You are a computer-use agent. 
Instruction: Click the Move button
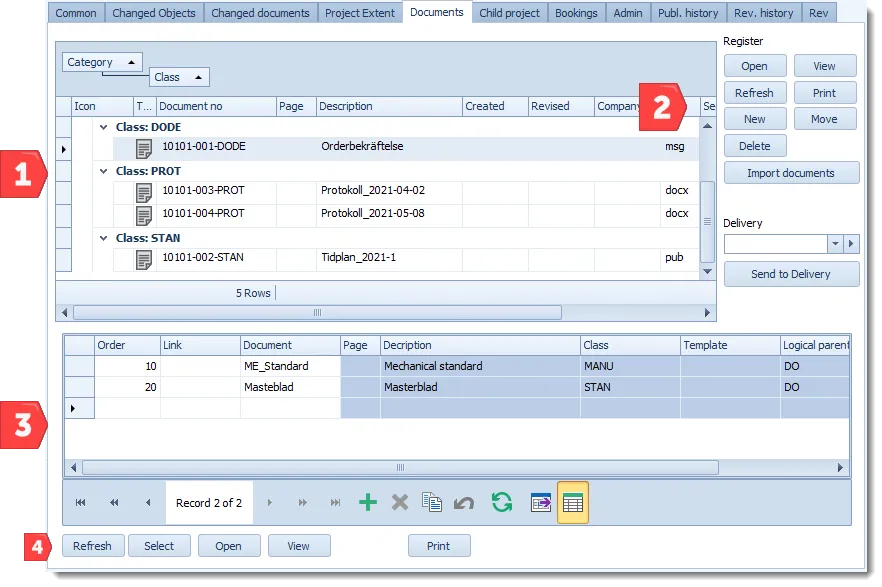tap(825, 119)
